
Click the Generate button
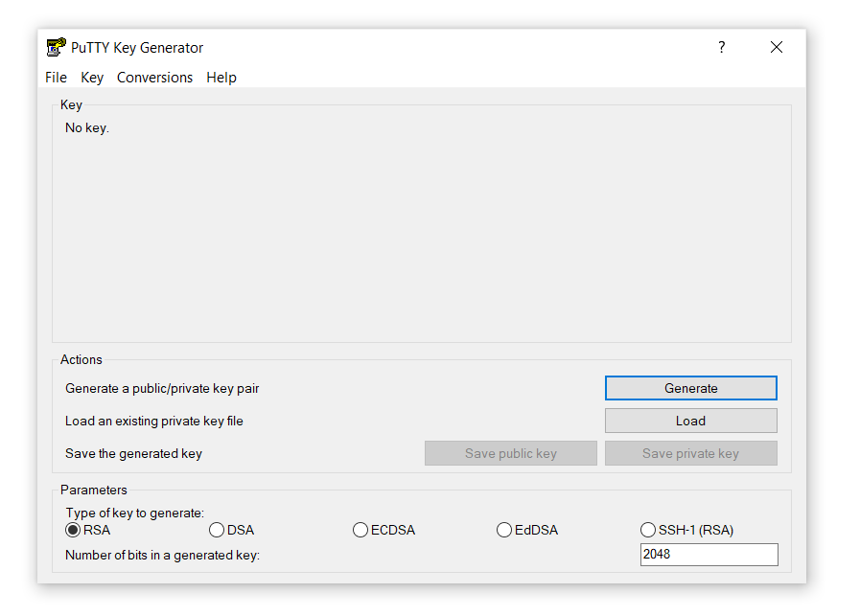(x=691, y=388)
